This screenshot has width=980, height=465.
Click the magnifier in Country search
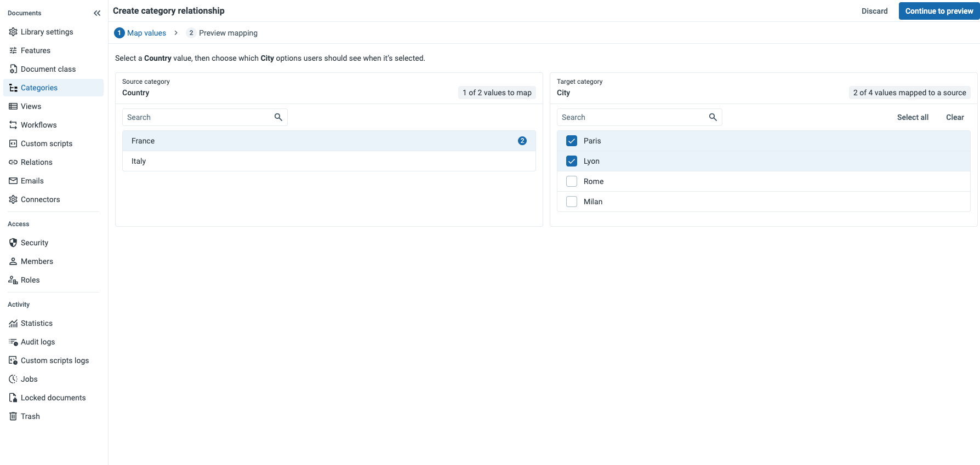tap(278, 117)
